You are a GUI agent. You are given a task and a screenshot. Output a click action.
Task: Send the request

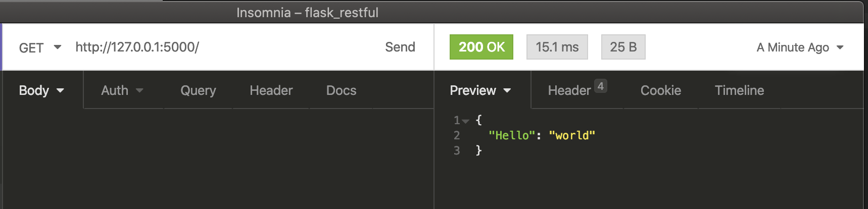click(x=400, y=47)
